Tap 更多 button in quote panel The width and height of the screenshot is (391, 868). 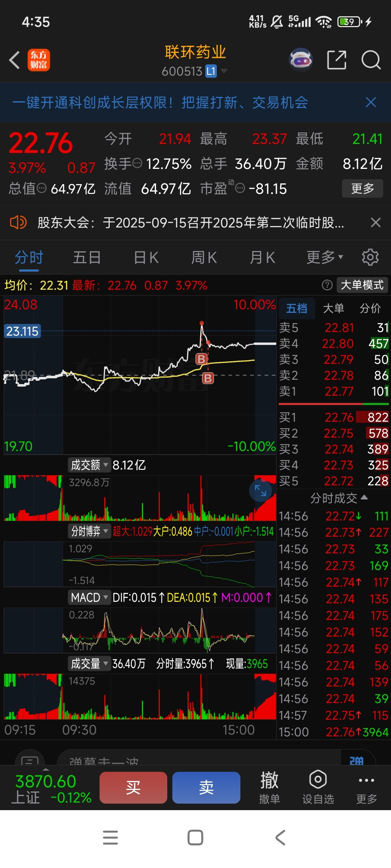tap(362, 188)
